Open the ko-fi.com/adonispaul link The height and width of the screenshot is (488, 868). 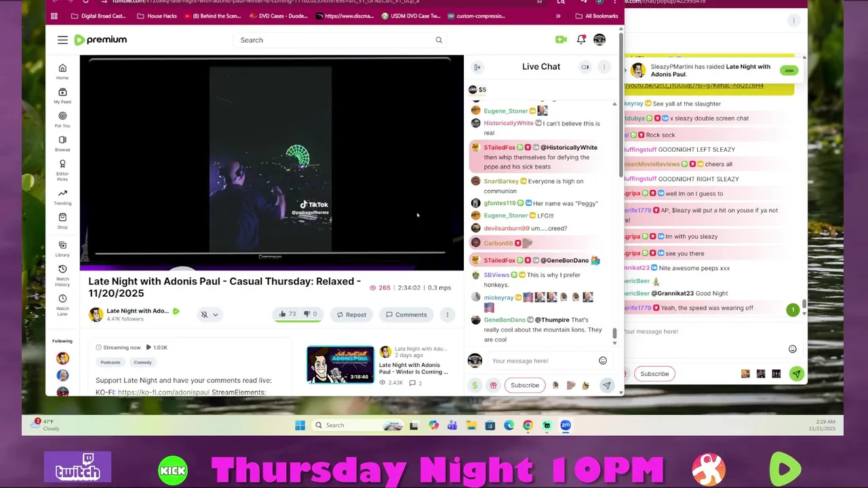point(163,392)
